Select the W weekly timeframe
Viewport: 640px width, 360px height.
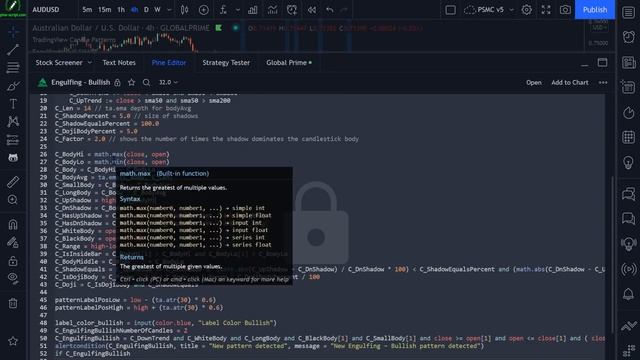pyautogui.click(x=157, y=9)
